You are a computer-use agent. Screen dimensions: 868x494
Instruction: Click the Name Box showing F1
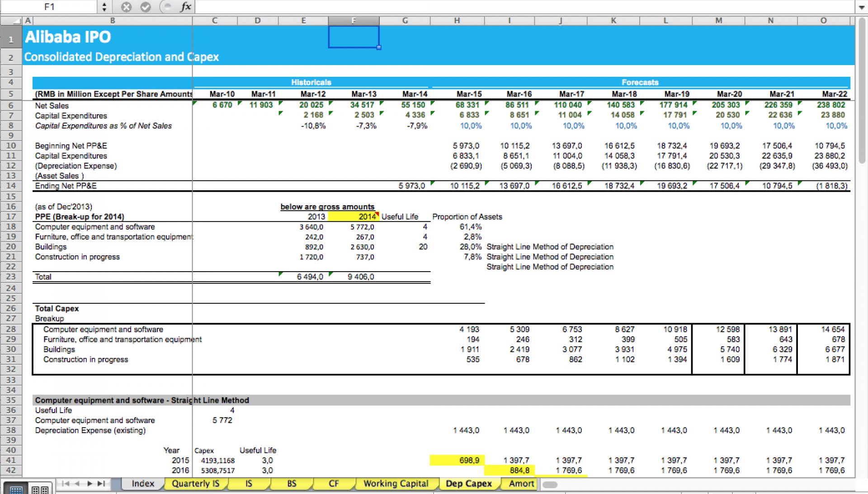pyautogui.click(x=50, y=7)
